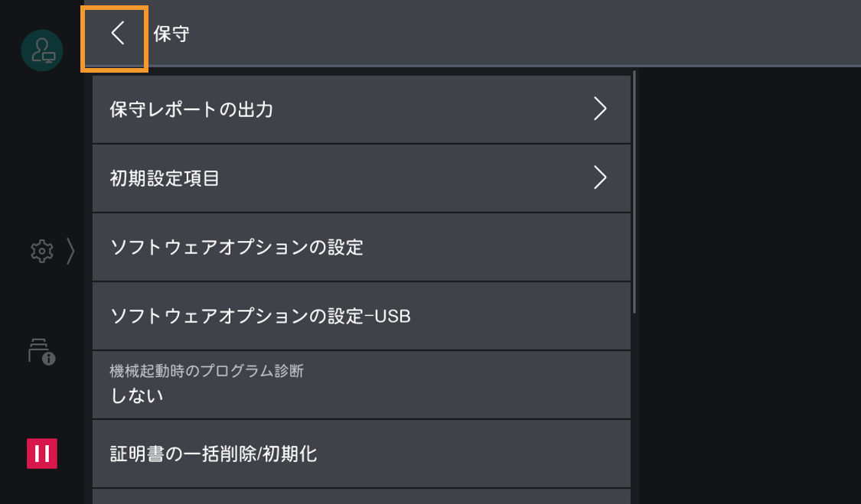Open the settings gear icon in the sidebar

(42, 250)
